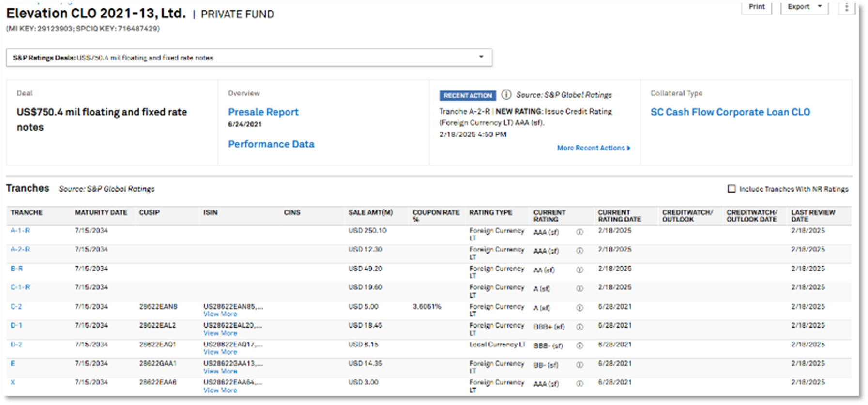868x405 pixels.
Task: Open info icon for B-R AA rating
Action: point(579,270)
